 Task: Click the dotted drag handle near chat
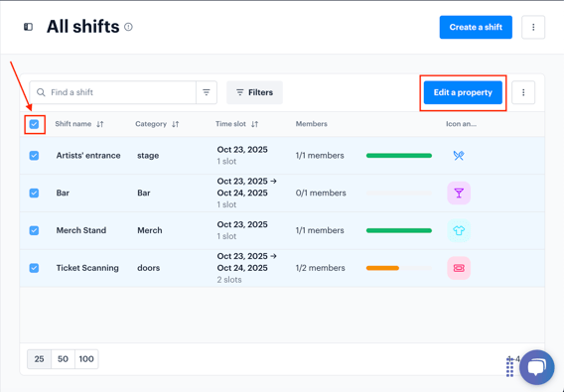tap(509, 367)
